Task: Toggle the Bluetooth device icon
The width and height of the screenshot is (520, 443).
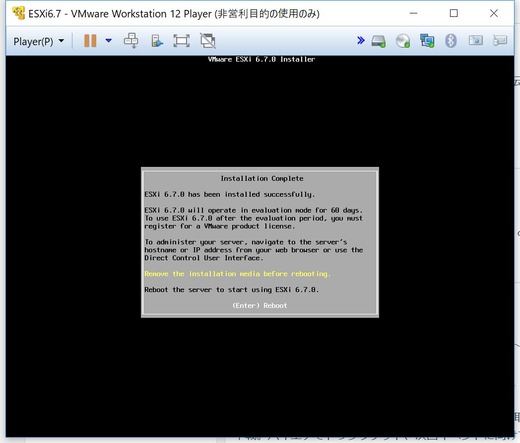Action: tap(451, 41)
